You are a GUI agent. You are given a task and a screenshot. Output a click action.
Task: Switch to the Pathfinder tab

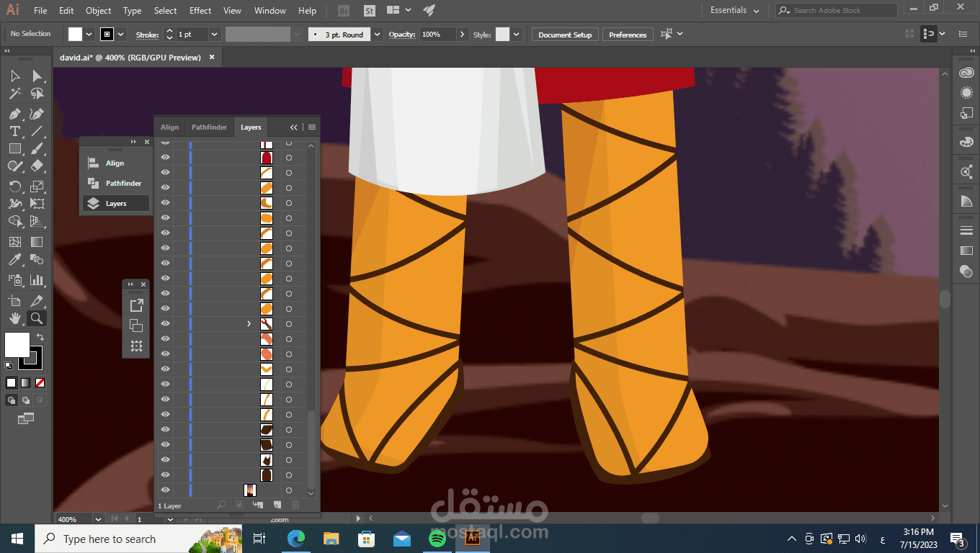(x=209, y=127)
